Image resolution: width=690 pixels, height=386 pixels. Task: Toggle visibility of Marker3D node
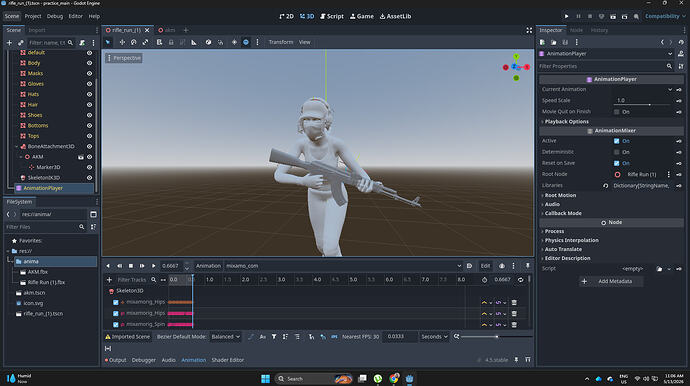(89, 167)
